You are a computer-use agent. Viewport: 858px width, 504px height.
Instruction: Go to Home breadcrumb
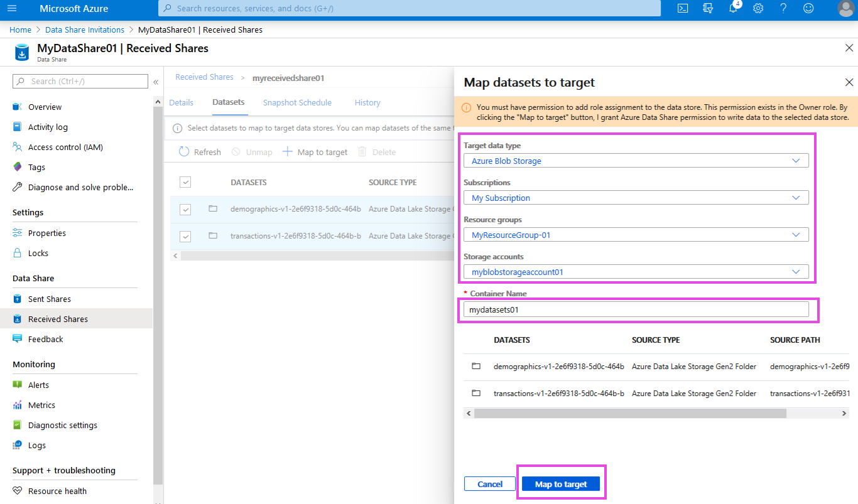(x=20, y=29)
